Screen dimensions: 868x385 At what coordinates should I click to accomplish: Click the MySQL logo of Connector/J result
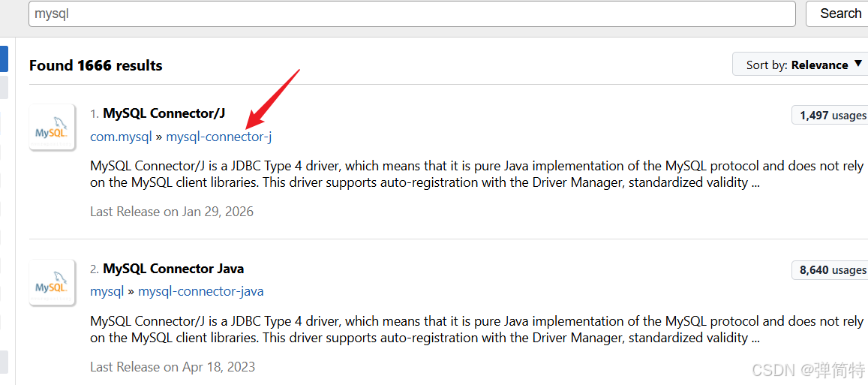coord(52,127)
